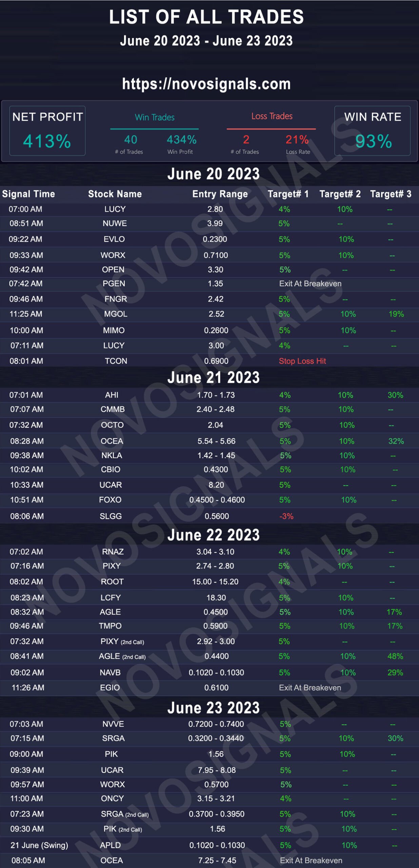Click Exit At Breakeven for EGIO

310,688
